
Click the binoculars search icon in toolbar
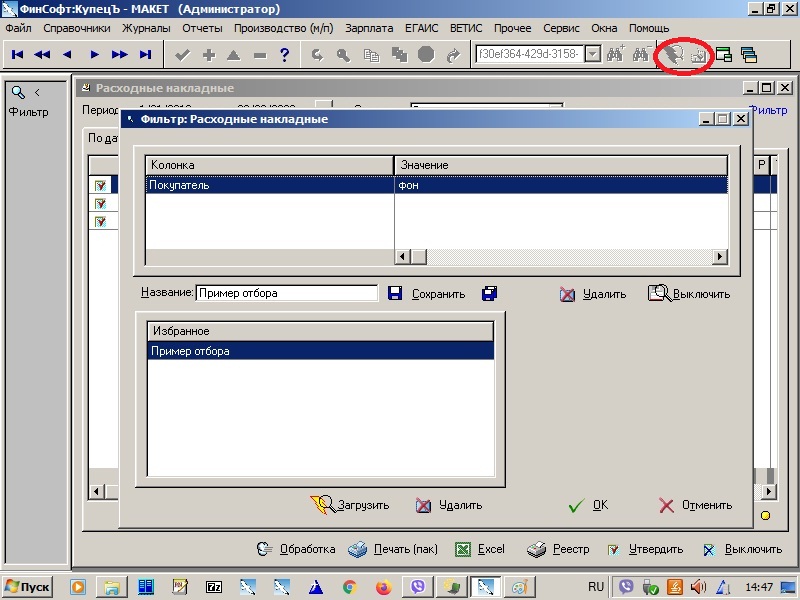coord(615,54)
